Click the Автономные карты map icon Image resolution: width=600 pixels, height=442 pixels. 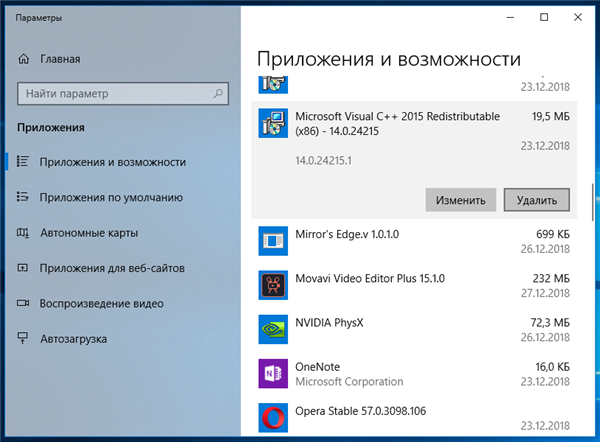(x=23, y=233)
